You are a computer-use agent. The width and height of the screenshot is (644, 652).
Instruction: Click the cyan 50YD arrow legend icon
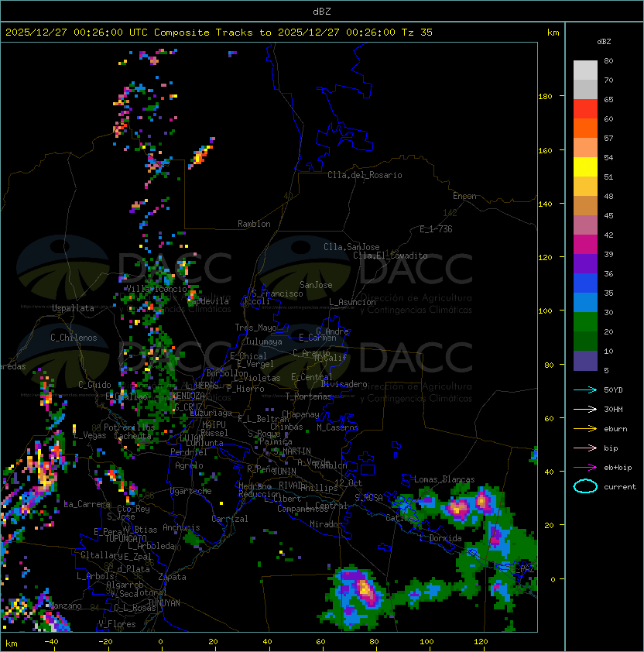pyautogui.click(x=585, y=389)
